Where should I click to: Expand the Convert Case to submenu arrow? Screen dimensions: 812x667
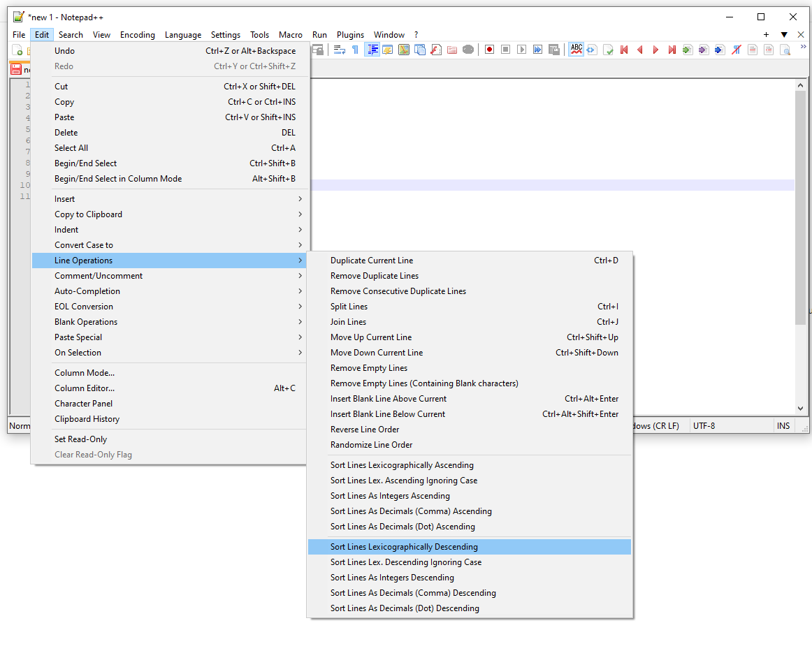pos(300,244)
